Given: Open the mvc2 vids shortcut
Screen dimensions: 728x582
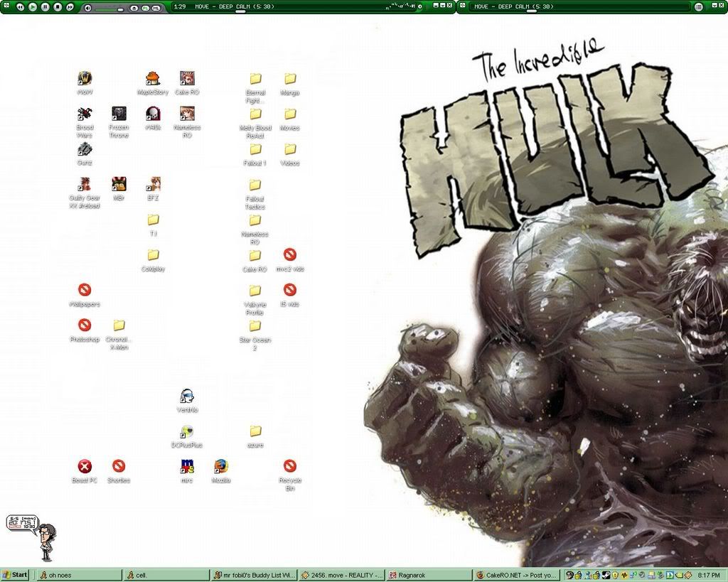Looking at the screenshot, I should pos(290,260).
